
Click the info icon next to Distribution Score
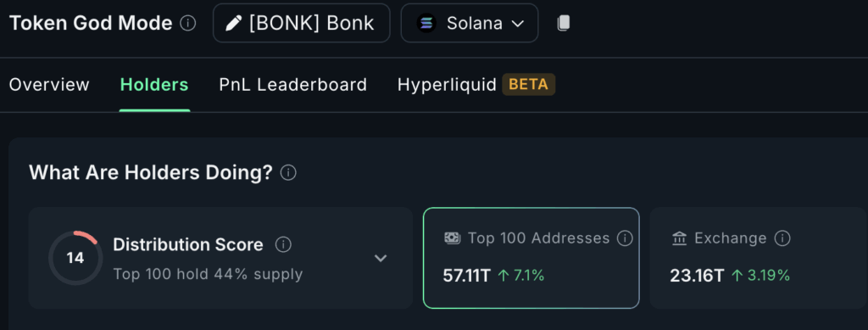(x=283, y=244)
